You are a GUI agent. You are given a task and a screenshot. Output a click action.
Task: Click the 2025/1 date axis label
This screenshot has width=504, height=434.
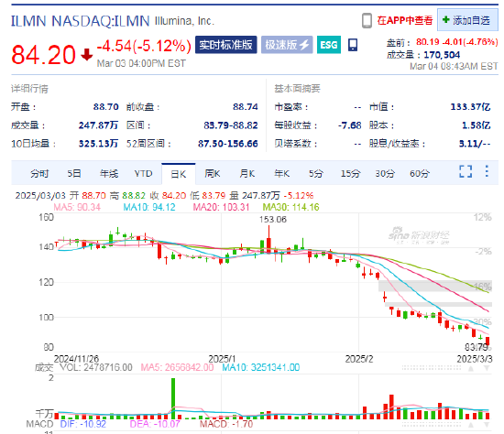(222, 359)
